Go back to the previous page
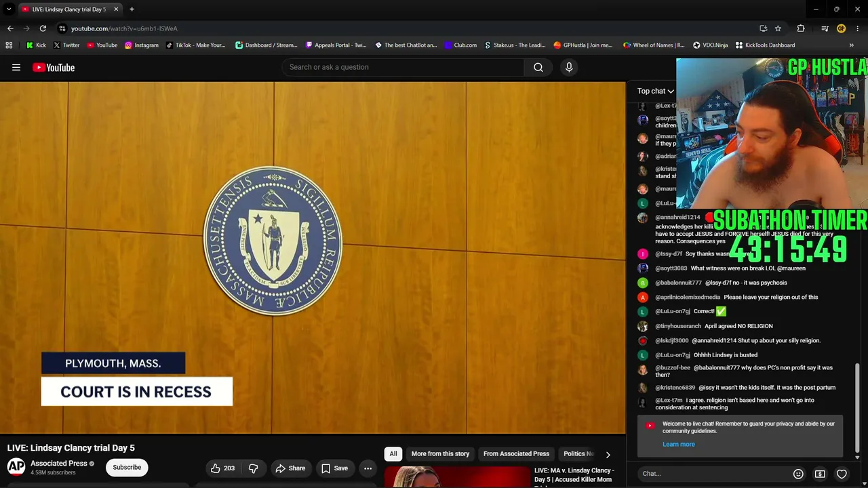Image resolution: width=868 pixels, height=488 pixels. point(10,28)
